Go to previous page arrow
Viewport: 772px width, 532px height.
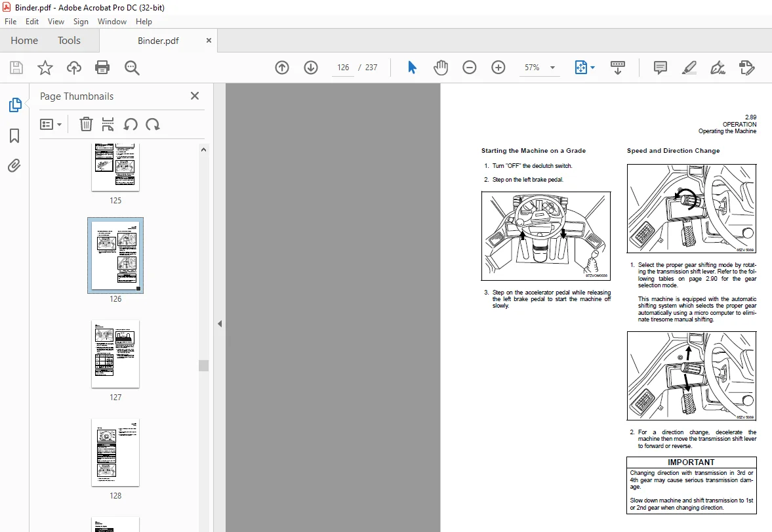(x=282, y=68)
